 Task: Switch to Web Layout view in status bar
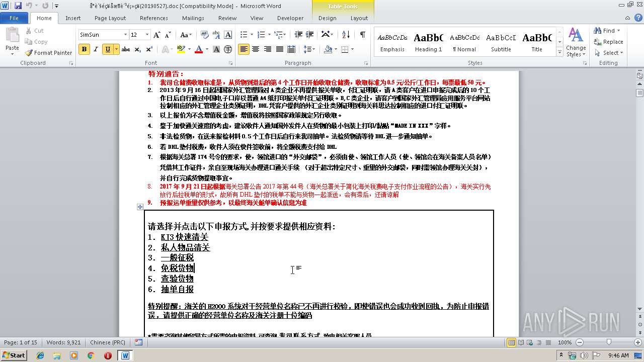coord(530,342)
